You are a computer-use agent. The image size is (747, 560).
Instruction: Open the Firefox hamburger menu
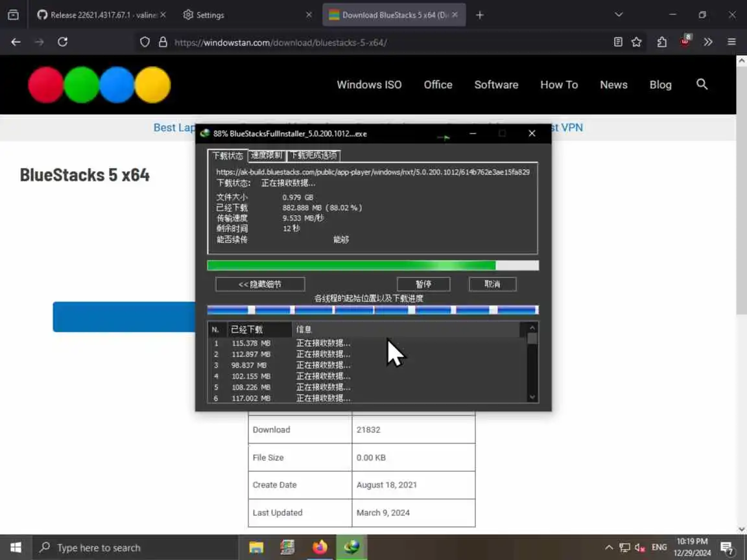pyautogui.click(x=731, y=42)
